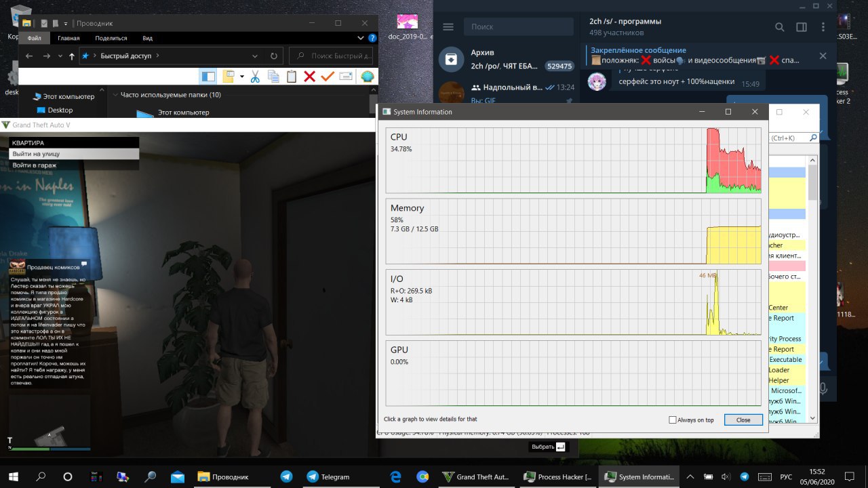Open the Windows Start menu
The height and width of the screenshot is (488, 868).
point(14,476)
